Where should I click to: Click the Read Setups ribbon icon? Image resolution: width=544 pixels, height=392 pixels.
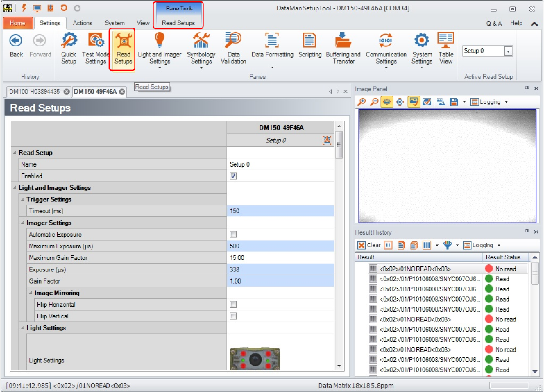point(123,49)
